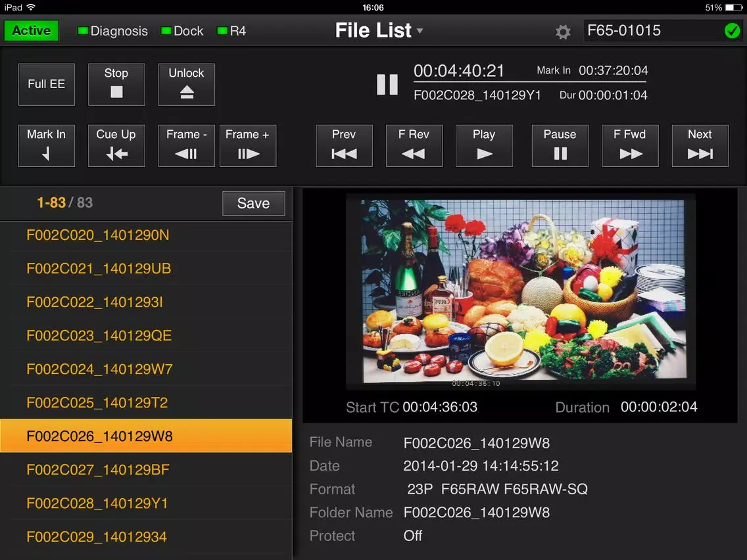747x560 pixels.
Task: Select clip F002C020_1401290N
Action: [x=146, y=235]
